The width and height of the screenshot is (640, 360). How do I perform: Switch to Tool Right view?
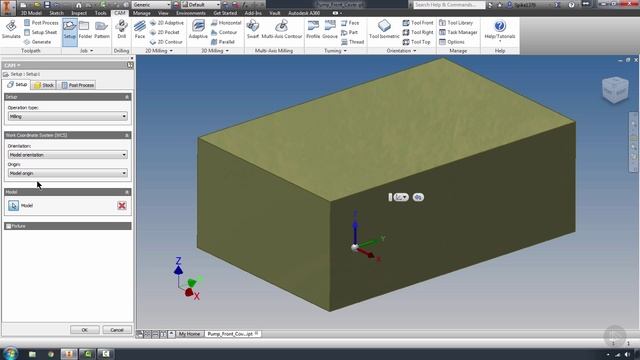[x=418, y=32]
